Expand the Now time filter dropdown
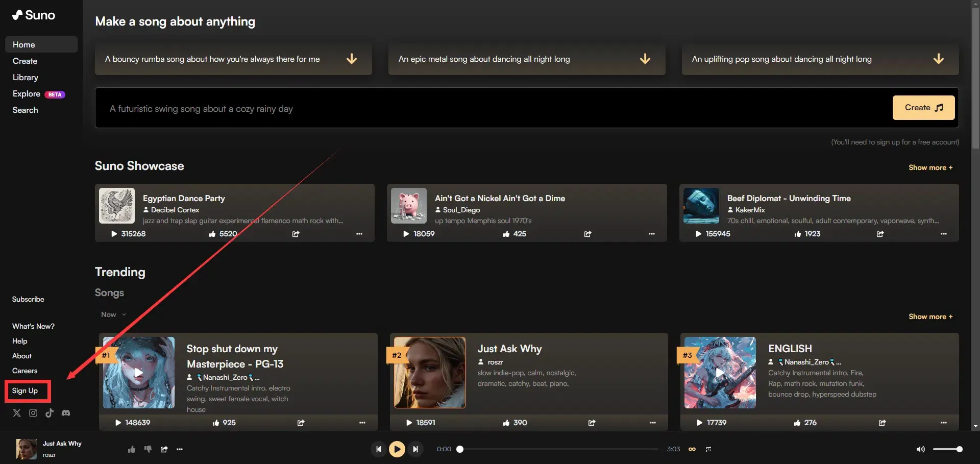This screenshot has width=980, height=464. 113,314
